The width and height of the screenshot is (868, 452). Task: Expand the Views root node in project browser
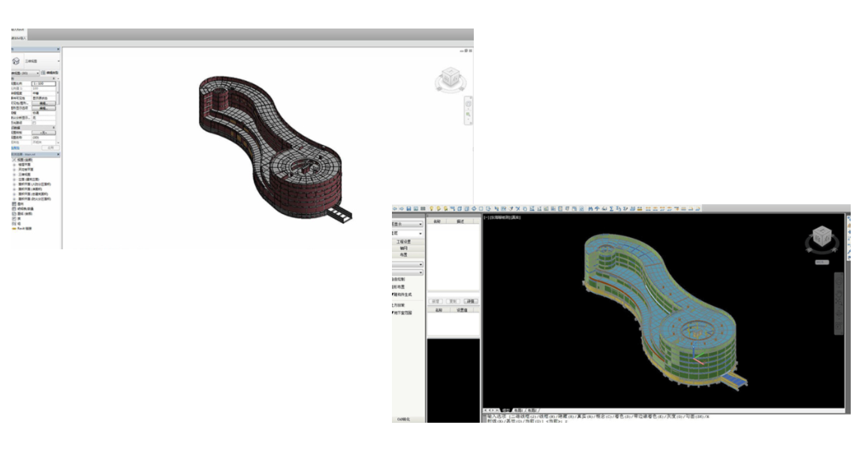click(14, 159)
